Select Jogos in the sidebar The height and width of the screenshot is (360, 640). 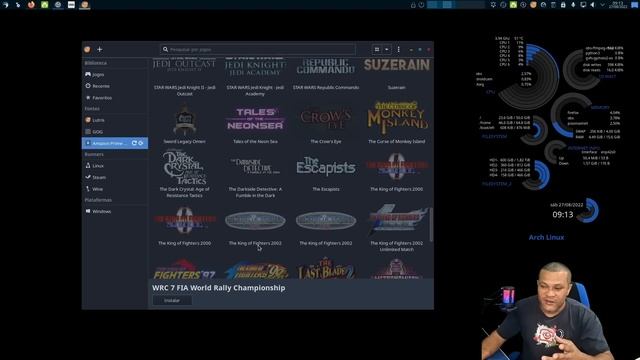[x=115, y=75]
